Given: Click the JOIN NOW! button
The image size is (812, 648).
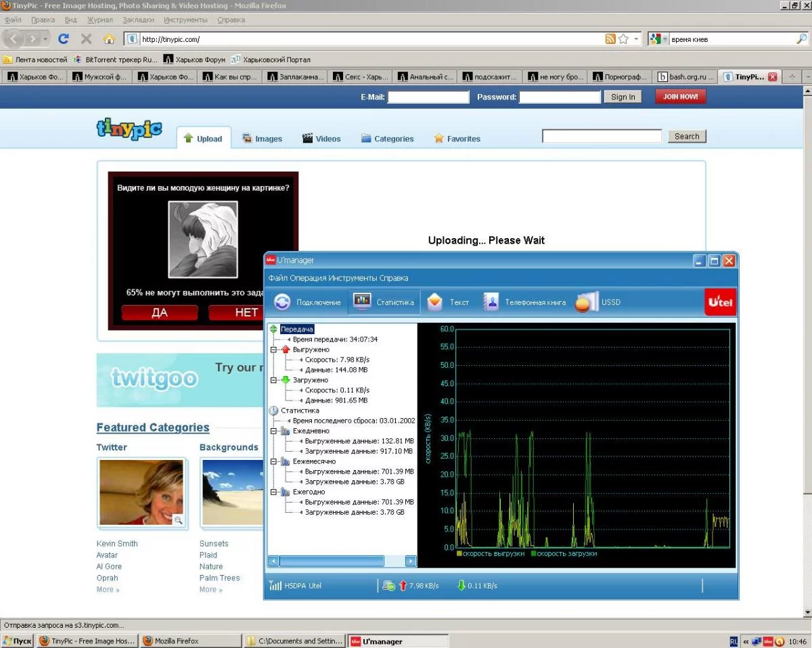Looking at the screenshot, I should pyautogui.click(x=680, y=97).
